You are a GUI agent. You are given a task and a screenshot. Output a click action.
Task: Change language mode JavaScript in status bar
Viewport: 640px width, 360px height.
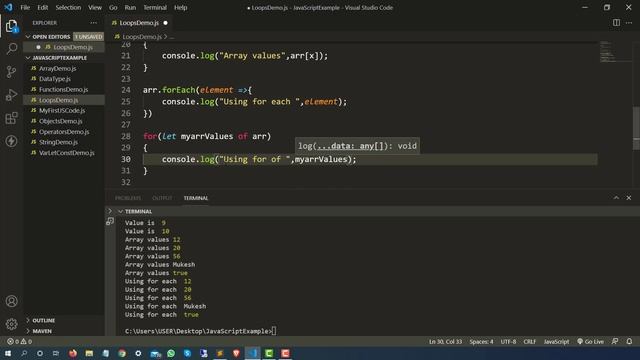tap(556, 342)
